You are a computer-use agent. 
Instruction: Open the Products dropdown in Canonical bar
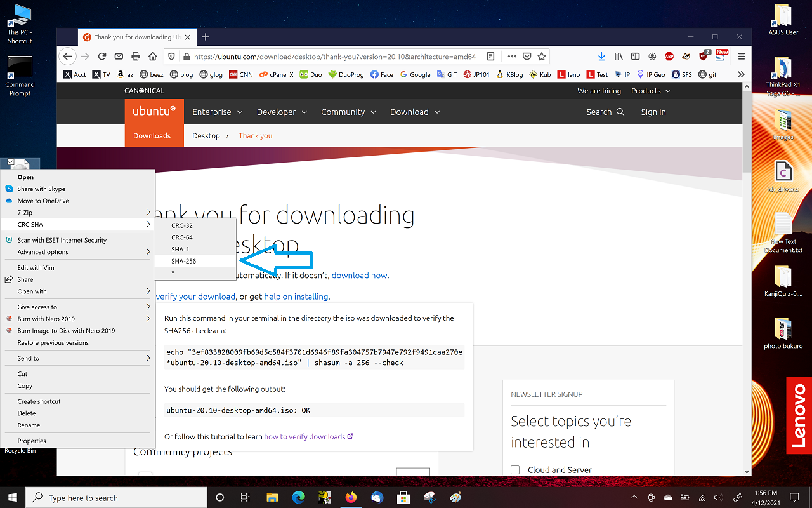(650, 91)
